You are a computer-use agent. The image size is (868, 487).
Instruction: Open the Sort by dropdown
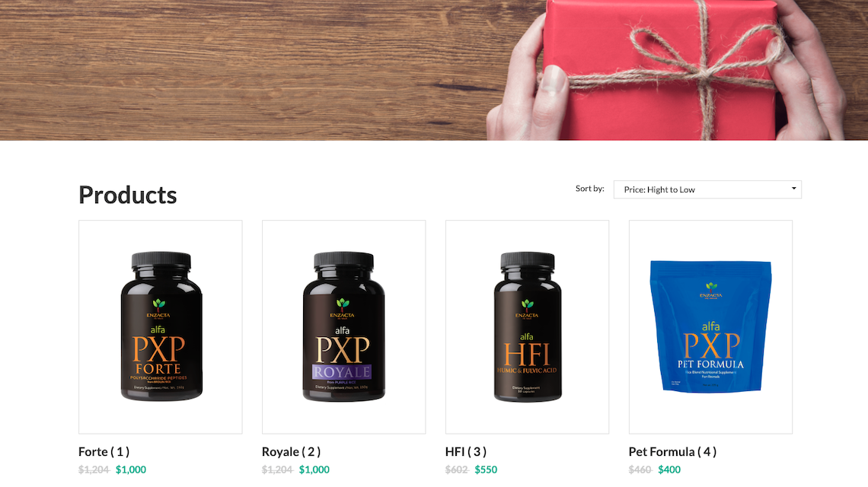pos(707,189)
